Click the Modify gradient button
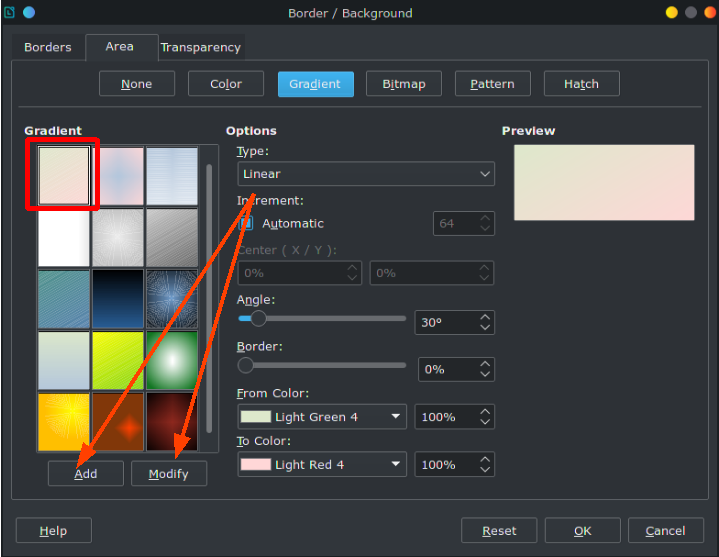Screen dimensions: 719x557 (x=169, y=474)
